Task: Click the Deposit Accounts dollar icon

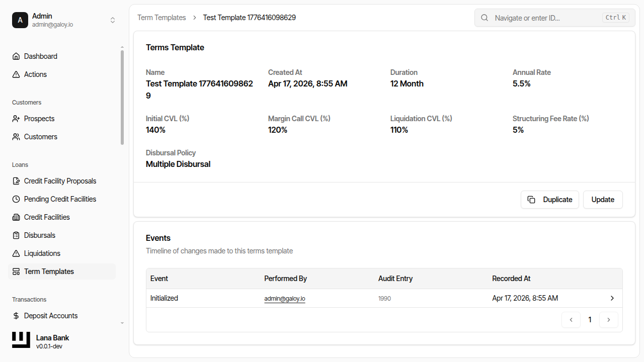Action: (16, 316)
